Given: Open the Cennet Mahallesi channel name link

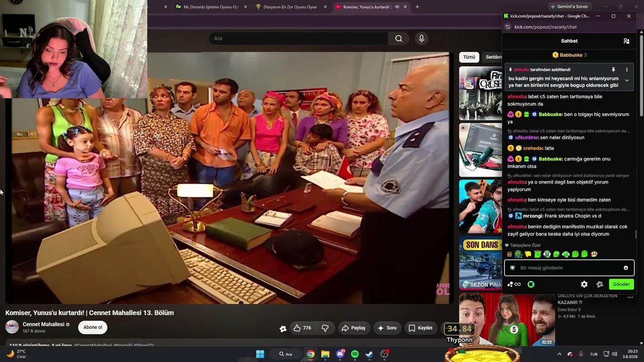Looking at the screenshot, I should [43, 324].
